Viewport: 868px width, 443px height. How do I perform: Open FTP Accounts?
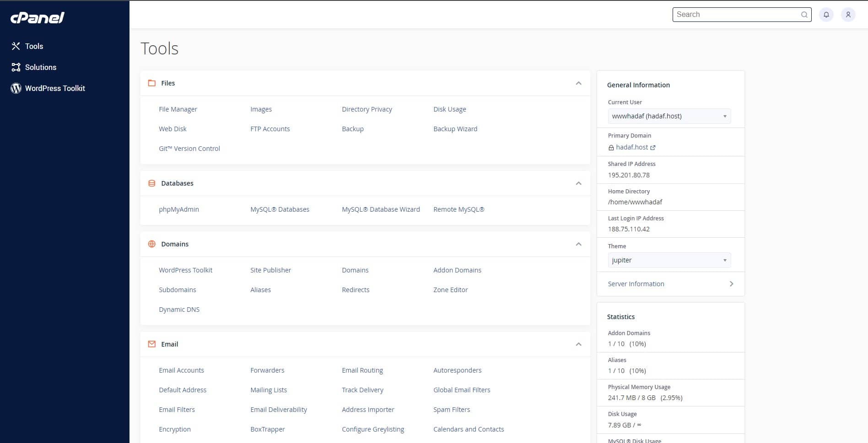pyautogui.click(x=270, y=129)
